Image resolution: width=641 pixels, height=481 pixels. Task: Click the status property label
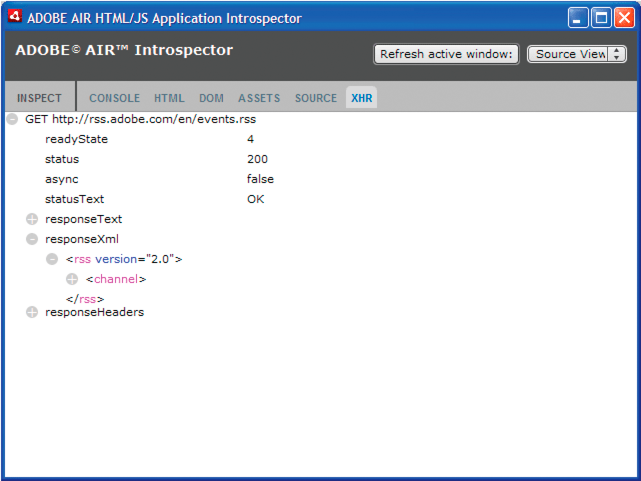click(62, 159)
